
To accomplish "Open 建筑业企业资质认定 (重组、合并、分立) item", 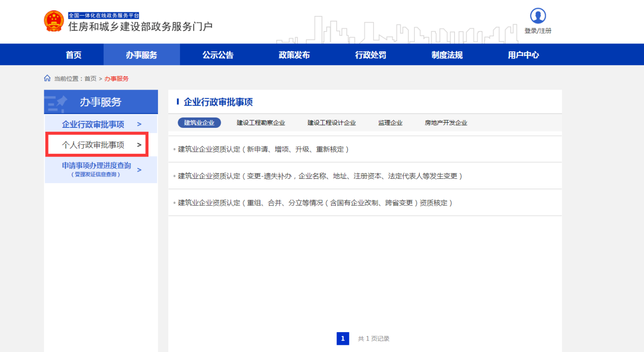I will tap(315, 203).
